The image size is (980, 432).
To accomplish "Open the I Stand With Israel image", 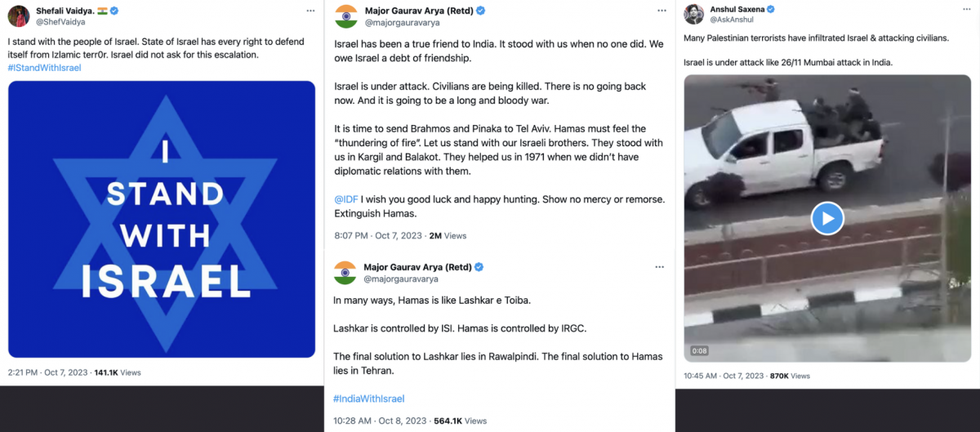I will point(162,219).
